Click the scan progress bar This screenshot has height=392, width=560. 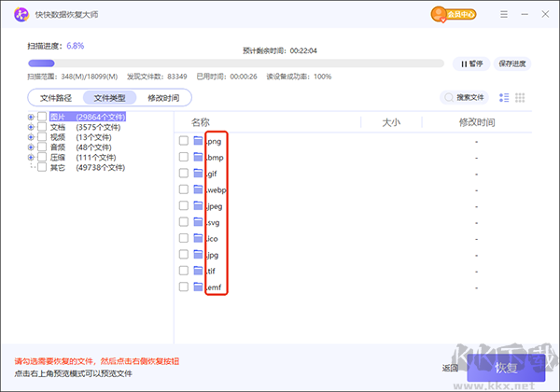pyautogui.click(x=235, y=63)
